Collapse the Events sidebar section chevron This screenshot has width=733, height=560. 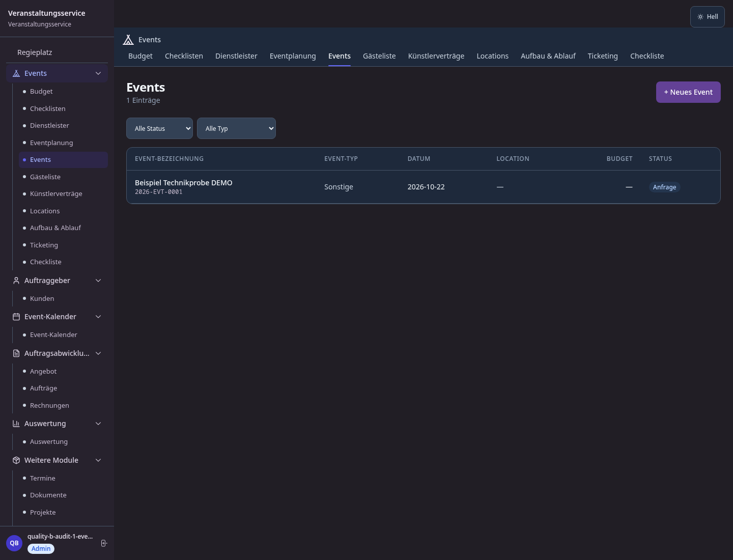click(x=98, y=73)
